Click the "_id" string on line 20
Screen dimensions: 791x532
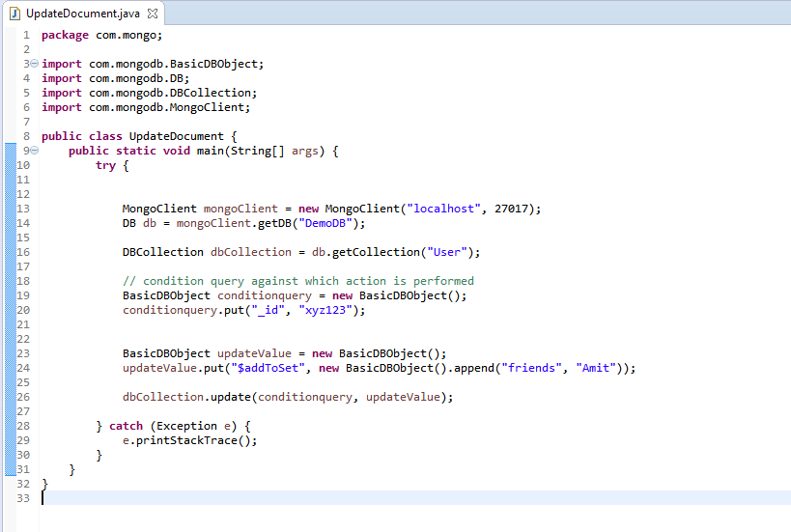pyautogui.click(x=268, y=310)
